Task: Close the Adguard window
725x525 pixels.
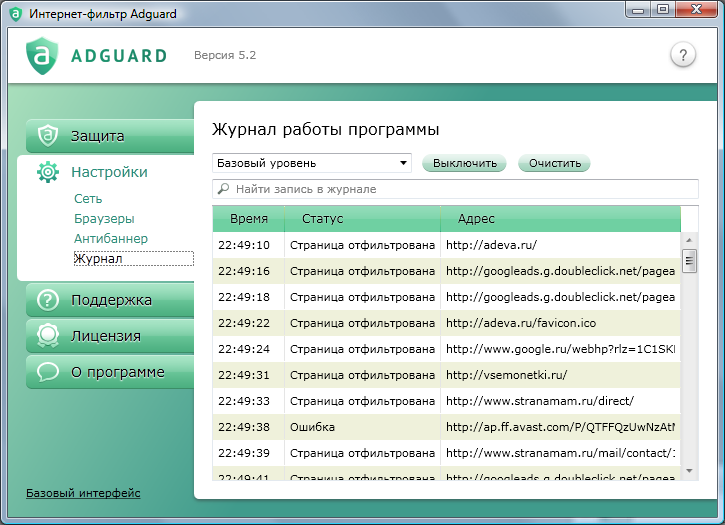Action: point(696,9)
